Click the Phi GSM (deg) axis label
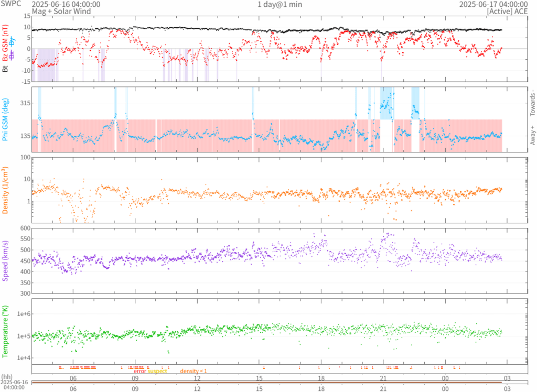Image resolution: width=537 pixels, height=392 pixels. coord(6,119)
